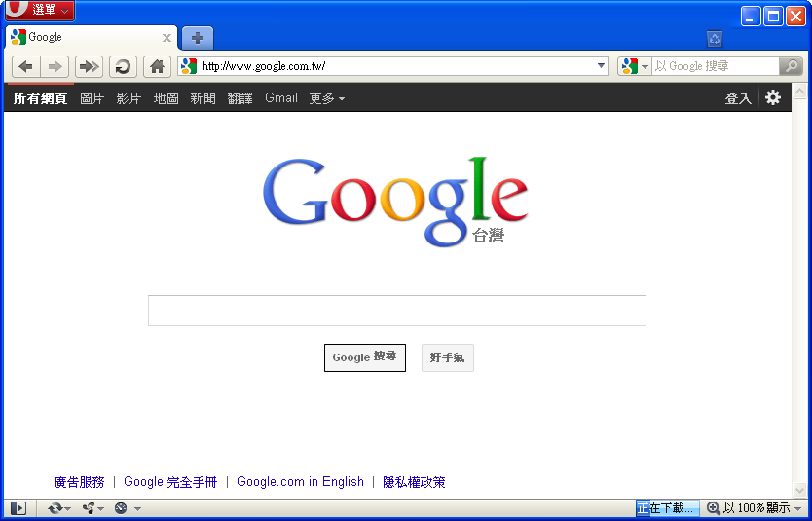Open the Opera 選單 menu
The width and height of the screenshot is (812, 521).
[39, 10]
